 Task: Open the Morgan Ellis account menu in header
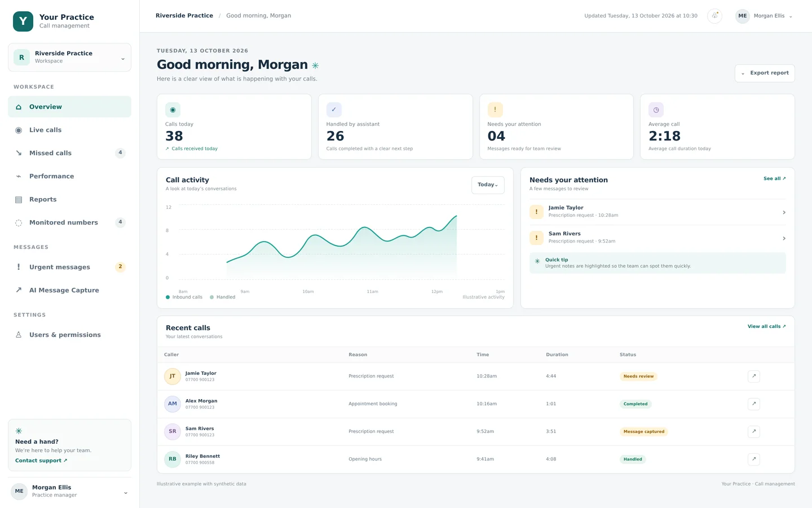pyautogui.click(x=764, y=16)
